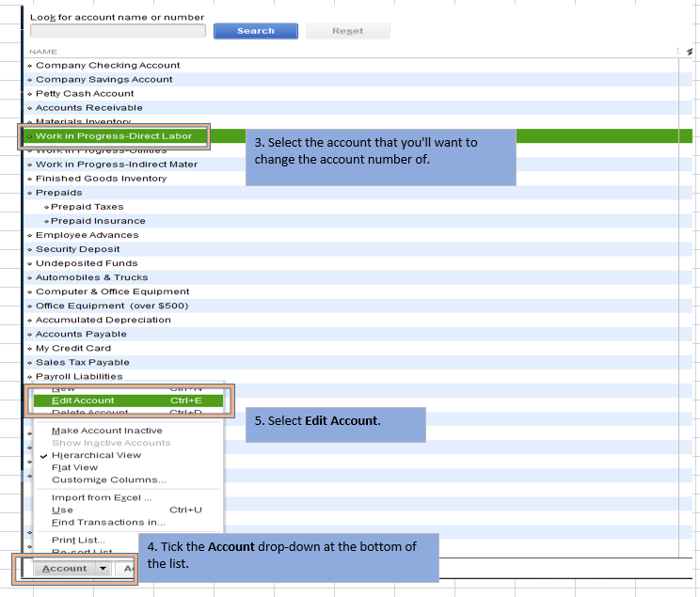Click the NAME column header
Image resolution: width=700 pixels, height=597 pixels.
[43, 52]
